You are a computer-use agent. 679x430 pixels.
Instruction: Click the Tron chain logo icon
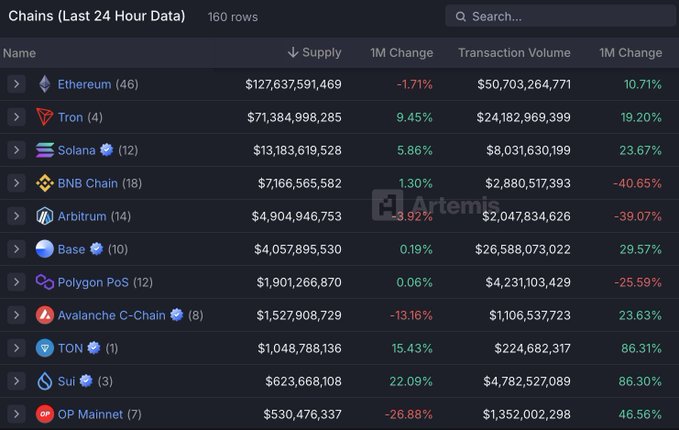pyautogui.click(x=44, y=117)
